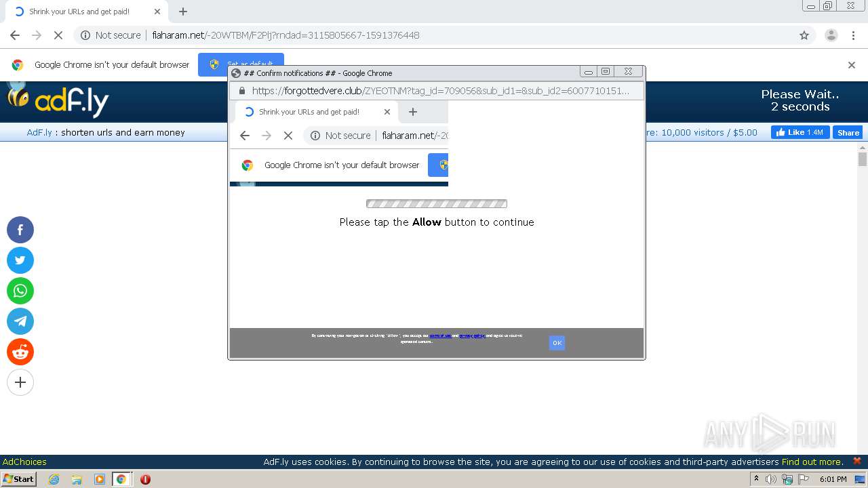
Task: Click the AdChoices link
Action: click(24, 462)
